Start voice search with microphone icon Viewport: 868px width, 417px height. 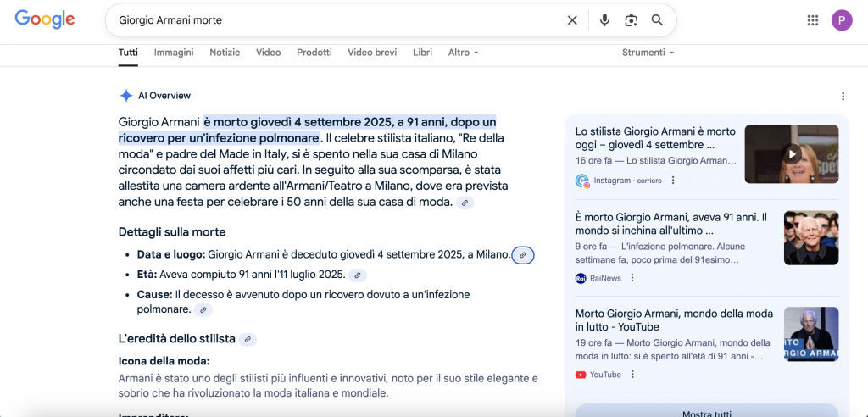tap(604, 20)
